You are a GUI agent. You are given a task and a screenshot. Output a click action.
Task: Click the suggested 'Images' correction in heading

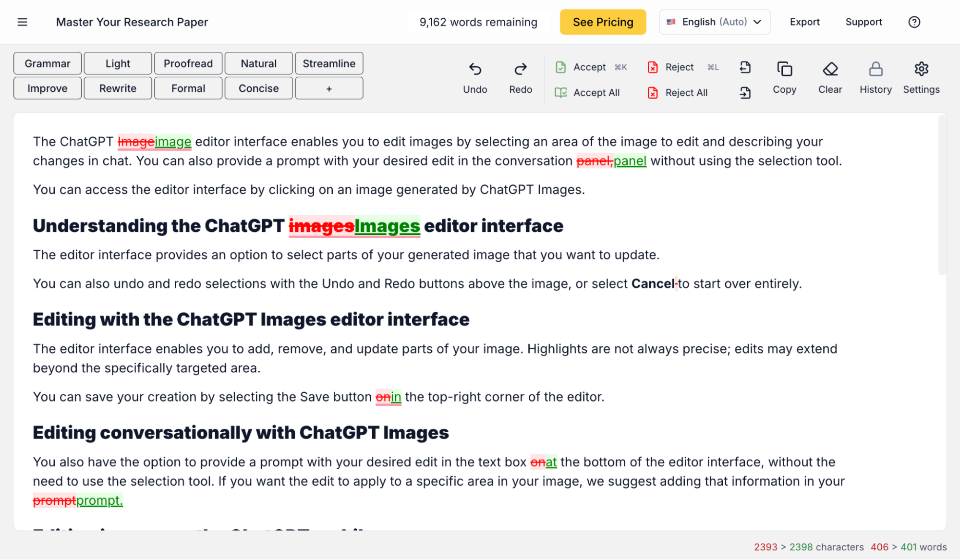click(x=387, y=226)
